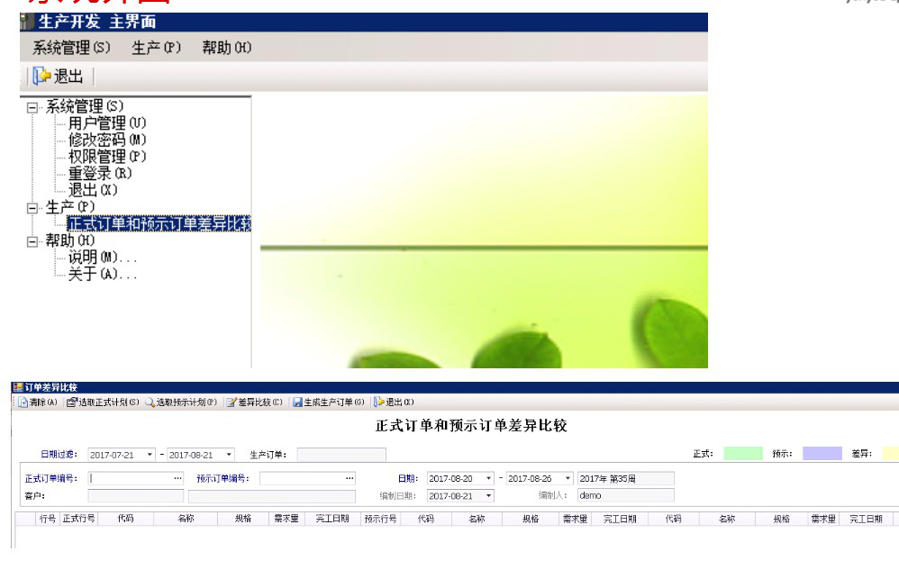Click the purple 预示 color swatch

[x=822, y=454]
